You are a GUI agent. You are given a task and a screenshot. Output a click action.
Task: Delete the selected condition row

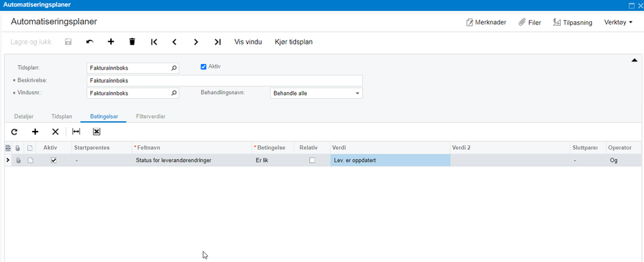coord(55,132)
